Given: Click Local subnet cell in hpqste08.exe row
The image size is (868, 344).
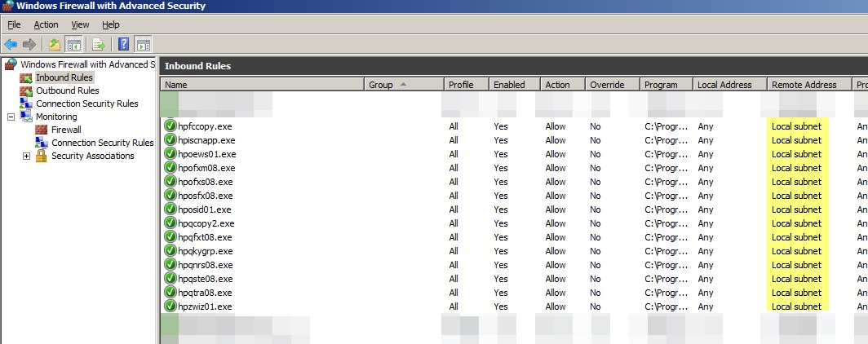Looking at the screenshot, I should pos(796,278).
